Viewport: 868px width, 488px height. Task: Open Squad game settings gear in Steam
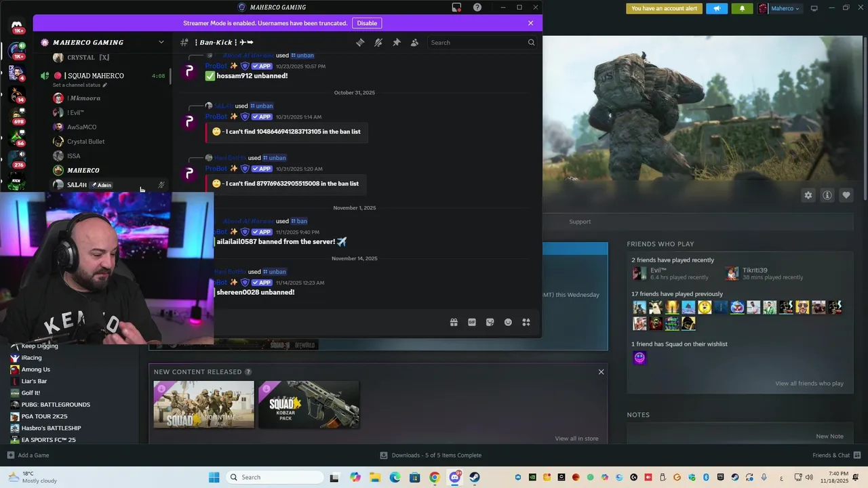(808, 195)
